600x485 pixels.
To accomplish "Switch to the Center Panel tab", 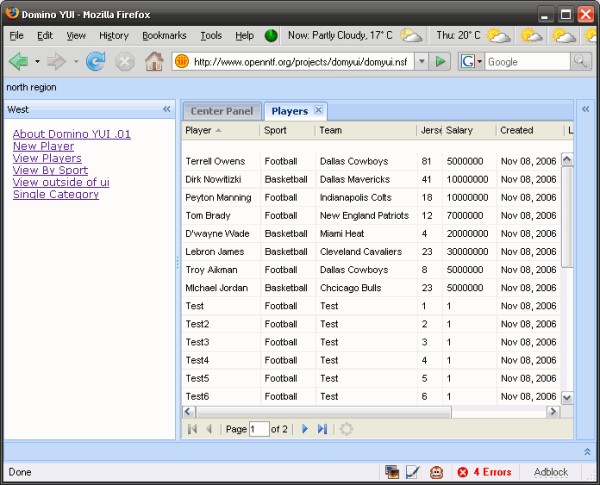I will coord(222,111).
